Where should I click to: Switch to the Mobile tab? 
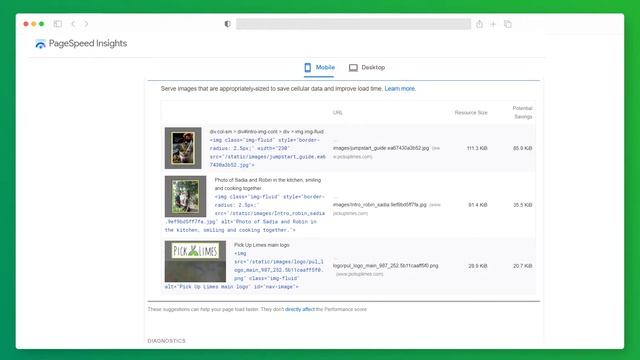point(319,67)
